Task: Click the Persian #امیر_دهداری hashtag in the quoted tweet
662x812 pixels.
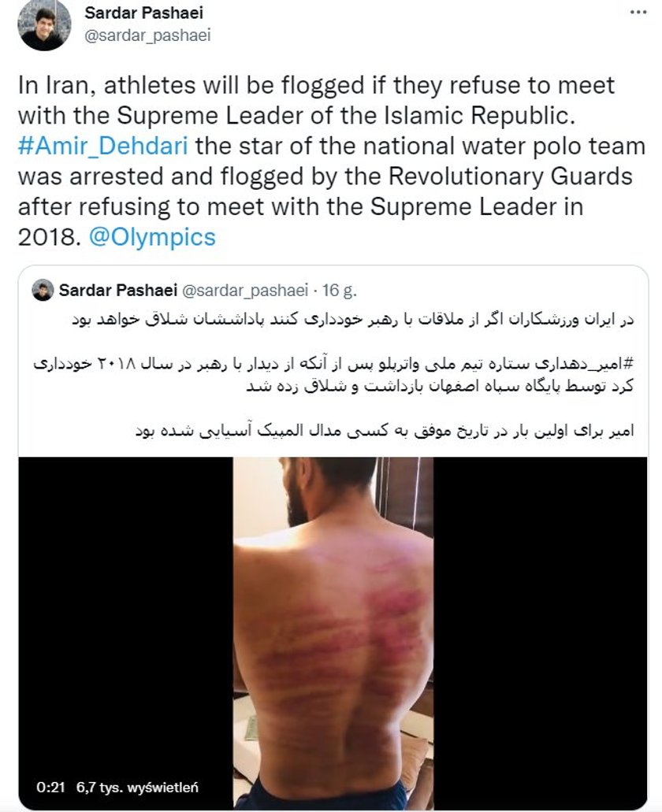Action: pos(582,363)
